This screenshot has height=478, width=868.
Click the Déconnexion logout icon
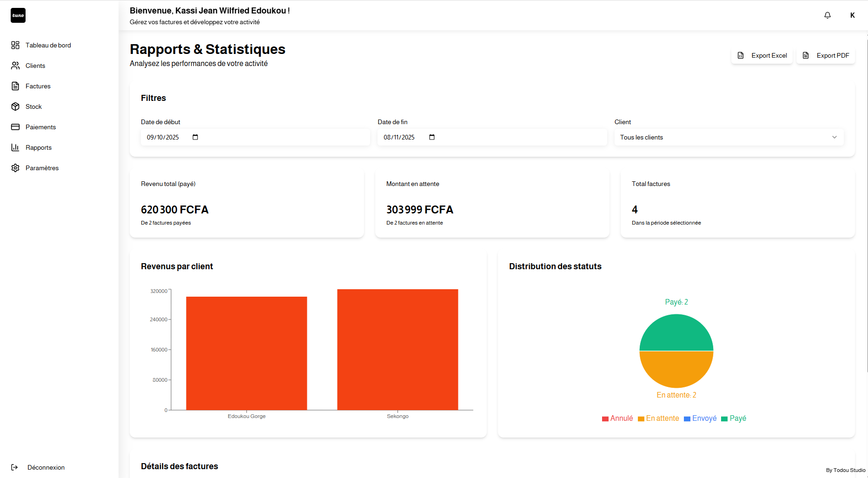[14, 467]
